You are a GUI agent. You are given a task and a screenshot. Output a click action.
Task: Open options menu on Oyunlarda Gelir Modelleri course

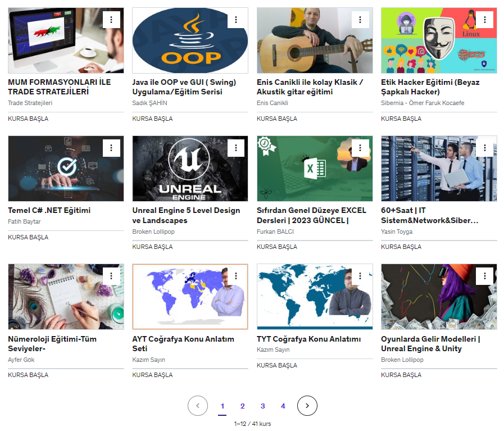coord(485,276)
